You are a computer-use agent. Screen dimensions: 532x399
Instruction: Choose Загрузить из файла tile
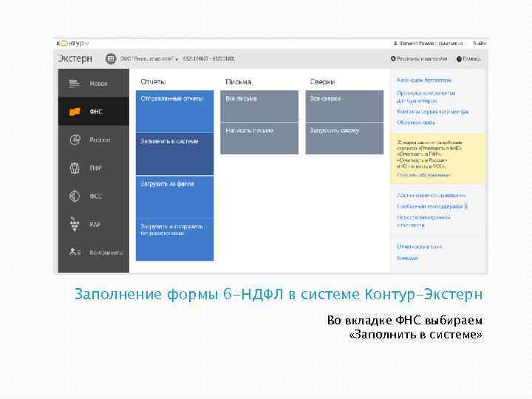[174, 197]
